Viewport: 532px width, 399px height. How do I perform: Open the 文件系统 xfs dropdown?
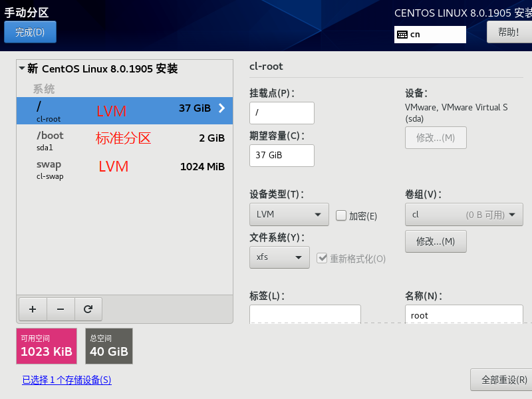[279, 257]
